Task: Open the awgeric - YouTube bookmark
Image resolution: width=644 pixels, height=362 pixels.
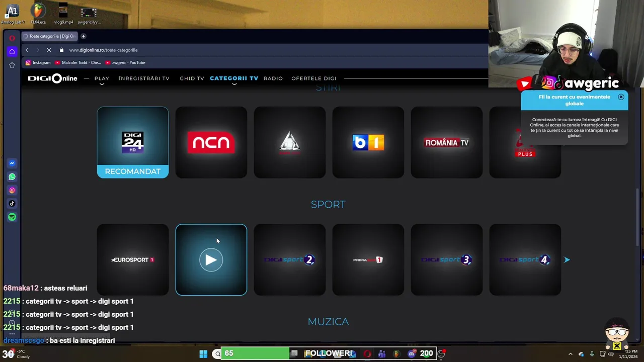Action: 125,62
